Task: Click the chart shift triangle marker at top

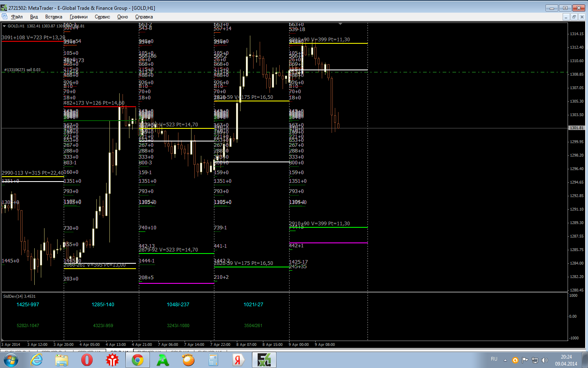Action: tap(340, 24)
